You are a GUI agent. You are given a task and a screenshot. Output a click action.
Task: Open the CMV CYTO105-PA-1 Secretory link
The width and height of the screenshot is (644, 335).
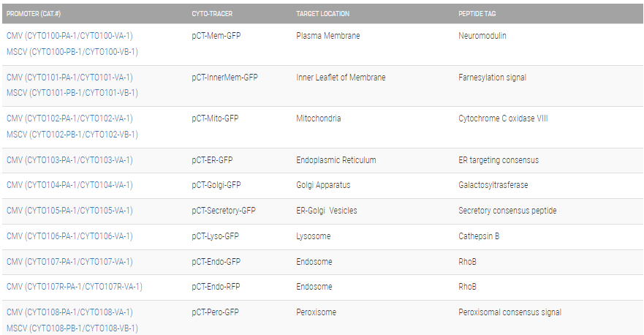pos(69,211)
